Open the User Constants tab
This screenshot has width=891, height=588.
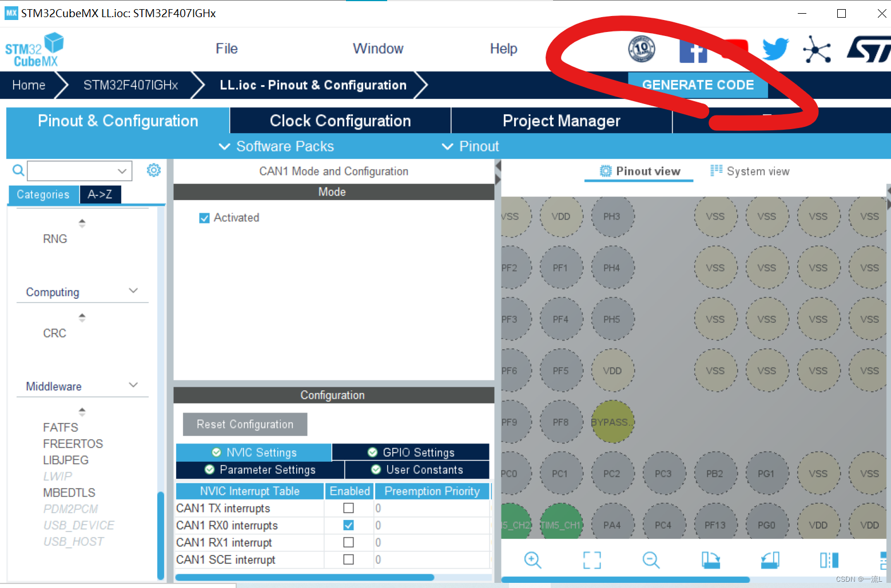point(417,470)
